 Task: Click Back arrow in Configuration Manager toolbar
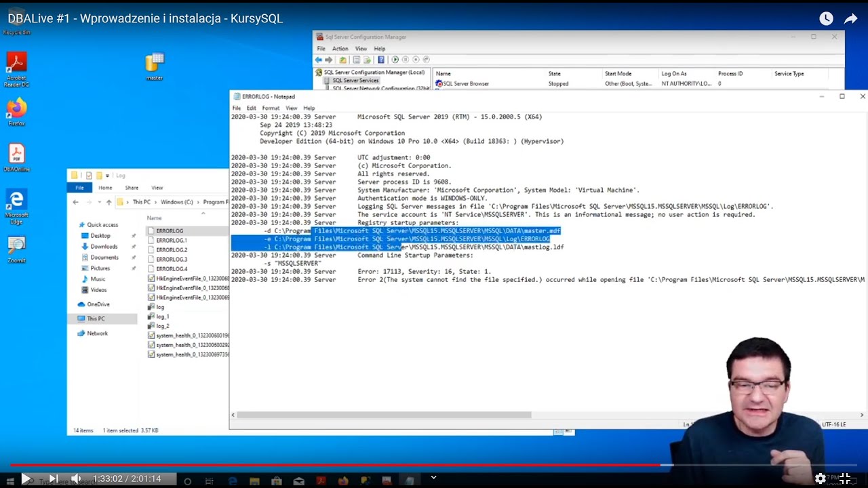click(319, 60)
